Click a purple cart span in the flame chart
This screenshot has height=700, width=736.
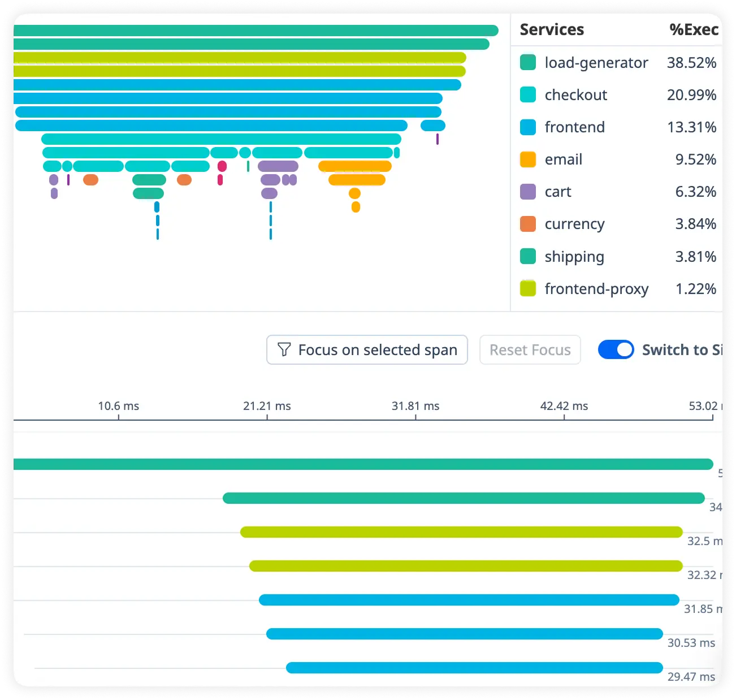277,166
